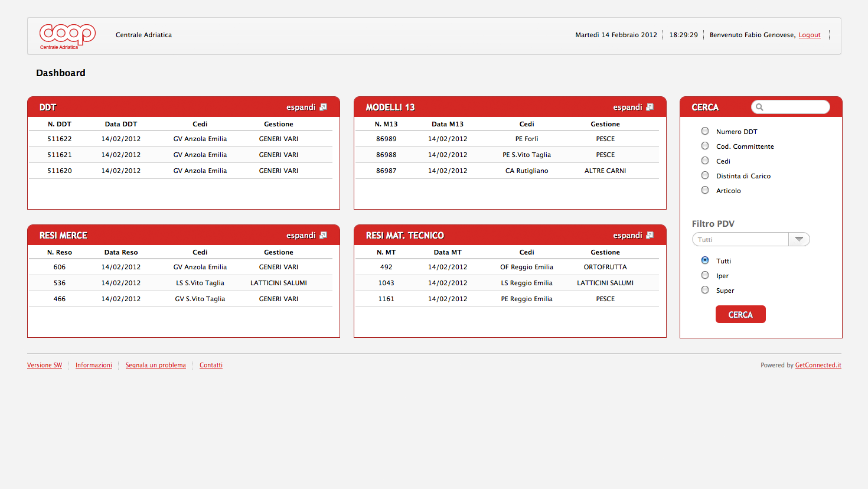Screen dimensions: 868x489
Task: Expand the DDT panel via espandi text
Action: point(301,107)
